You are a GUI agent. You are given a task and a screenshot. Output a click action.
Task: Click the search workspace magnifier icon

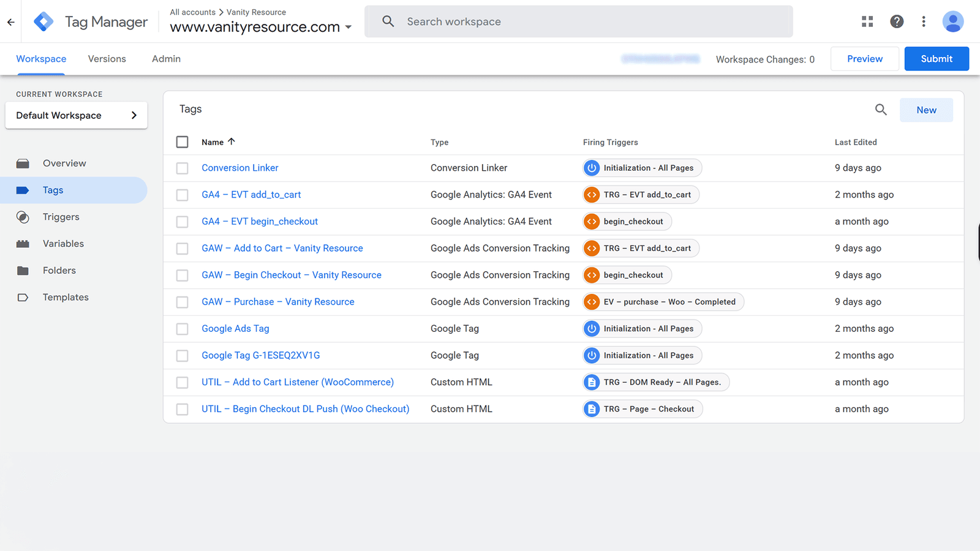click(388, 21)
